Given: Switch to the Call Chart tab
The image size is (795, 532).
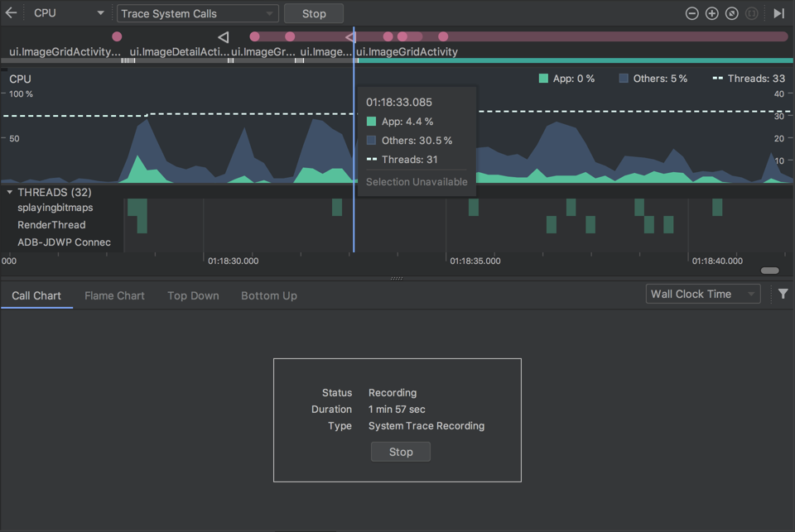Looking at the screenshot, I should (36, 296).
